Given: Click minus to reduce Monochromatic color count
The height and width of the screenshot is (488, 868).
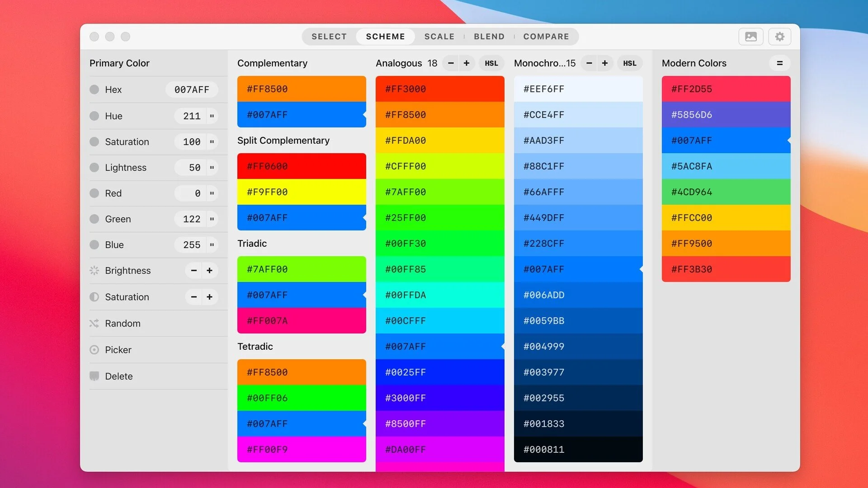Looking at the screenshot, I should coord(589,63).
